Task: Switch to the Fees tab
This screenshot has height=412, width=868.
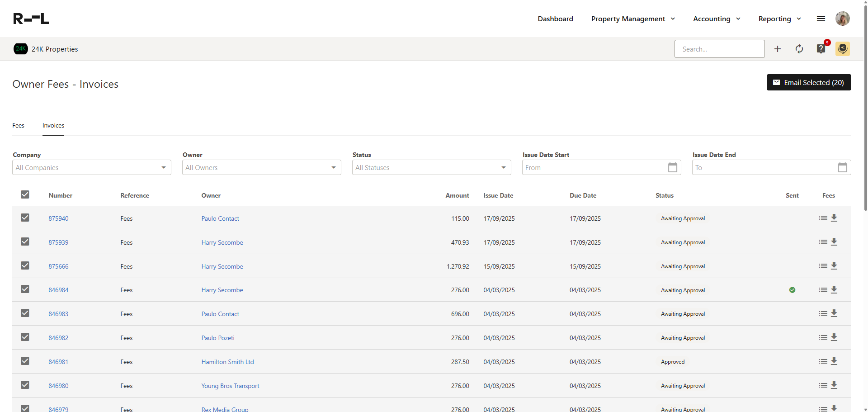Action: (19, 125)
